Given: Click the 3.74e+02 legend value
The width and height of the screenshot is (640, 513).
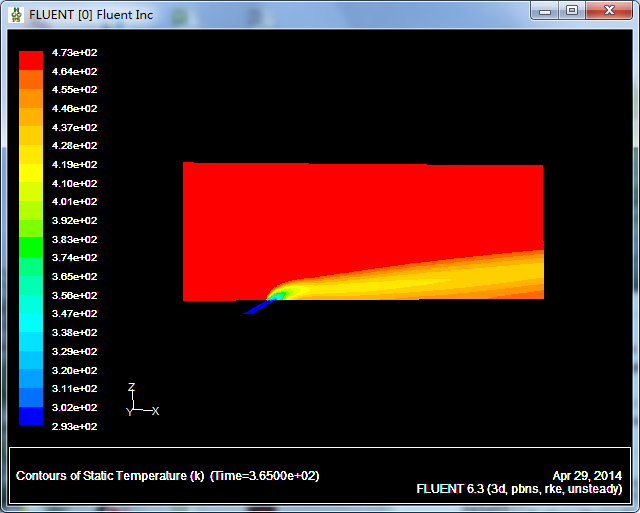Looking at the screenshot, I should point(75,258).
